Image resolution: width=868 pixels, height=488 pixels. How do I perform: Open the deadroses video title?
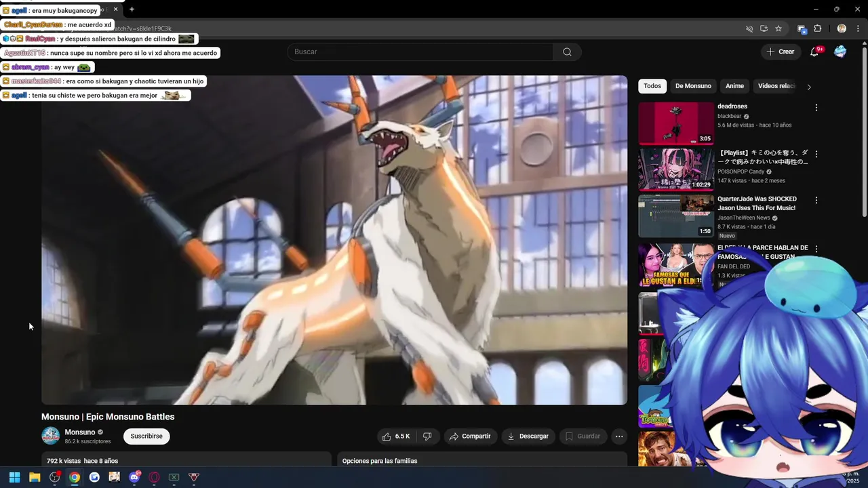[732, 106]
